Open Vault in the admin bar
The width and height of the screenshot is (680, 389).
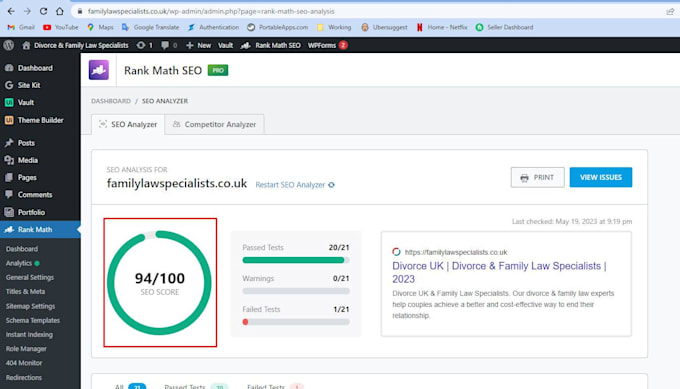[225, 45]
